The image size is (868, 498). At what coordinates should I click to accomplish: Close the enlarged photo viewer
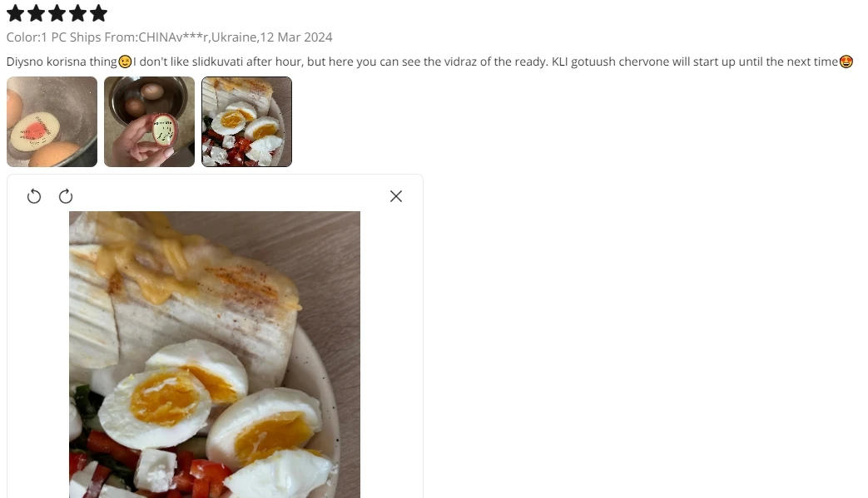[x=396, y=196]
